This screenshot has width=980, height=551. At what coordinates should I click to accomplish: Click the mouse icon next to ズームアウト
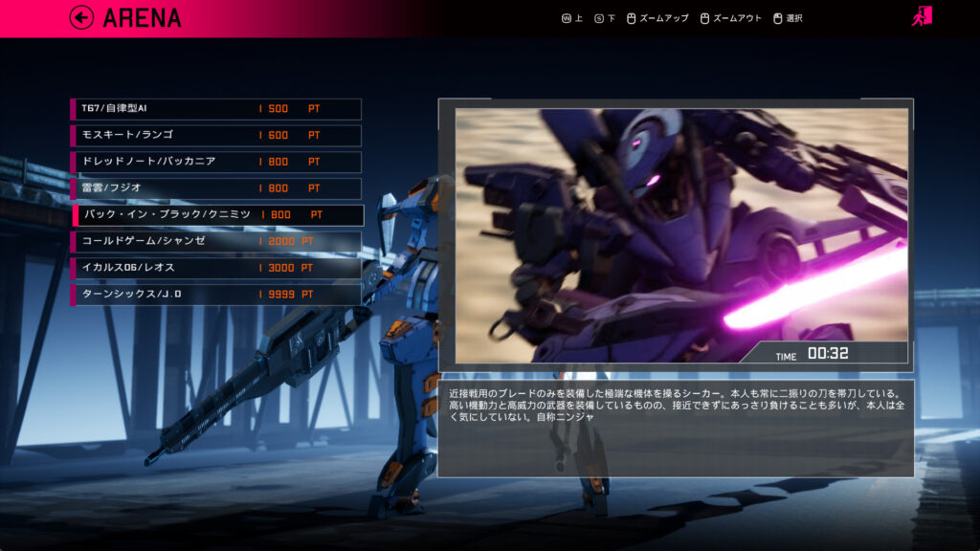pos(703,17)
